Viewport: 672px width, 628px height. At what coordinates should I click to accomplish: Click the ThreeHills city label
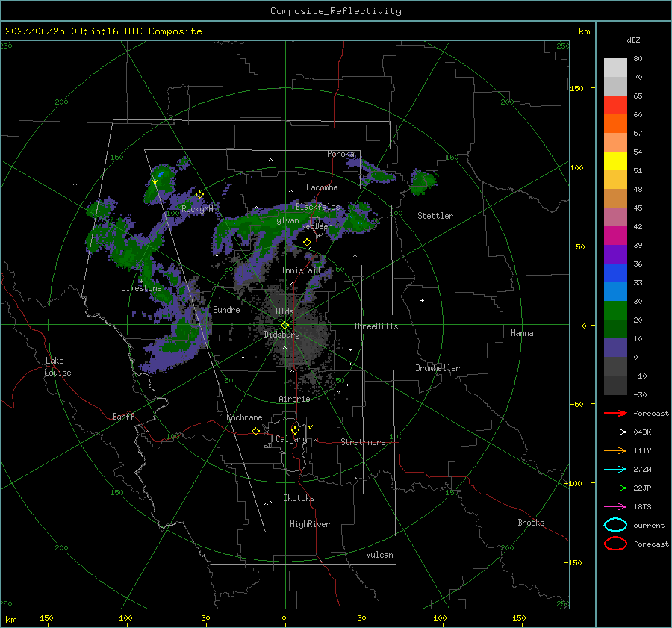coord(376,326)
